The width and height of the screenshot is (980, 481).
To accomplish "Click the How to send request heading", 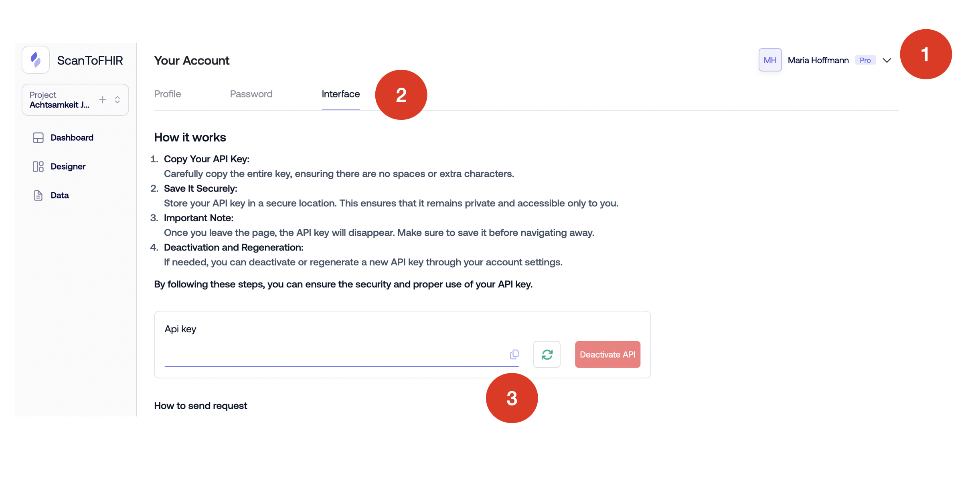I will pos(200,406).
